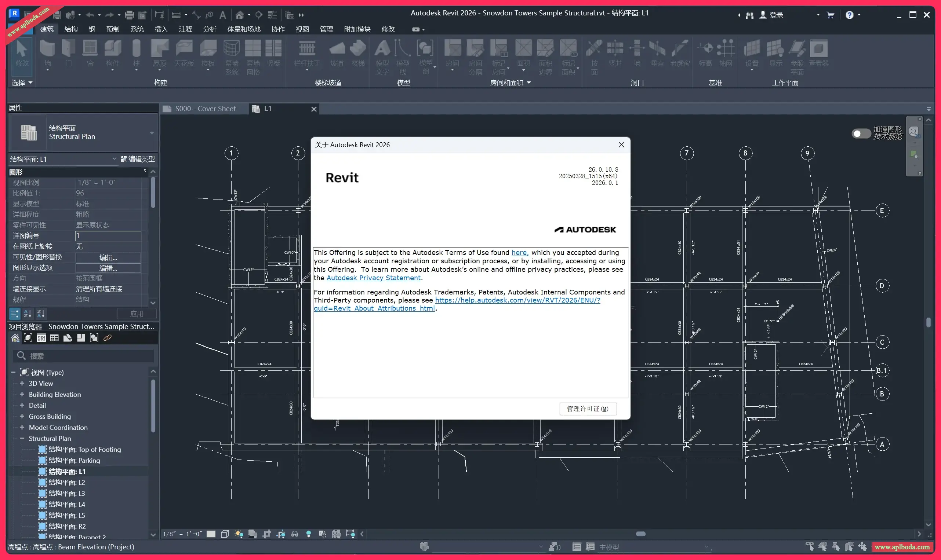
Task: Click the print icon in quick access toolbar
Action: point(129,15)
